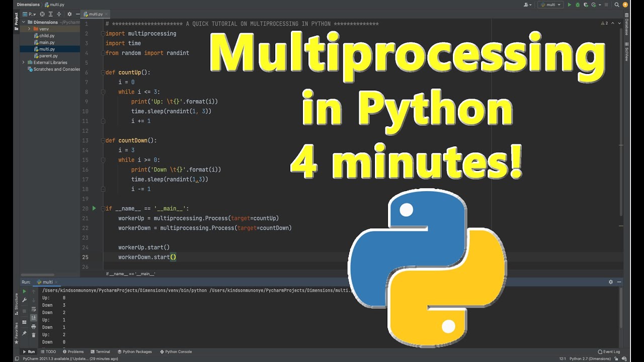Click the Profile run icon in toolbar
The width and height of the screenshot is (644, 362).
[594, 5]
